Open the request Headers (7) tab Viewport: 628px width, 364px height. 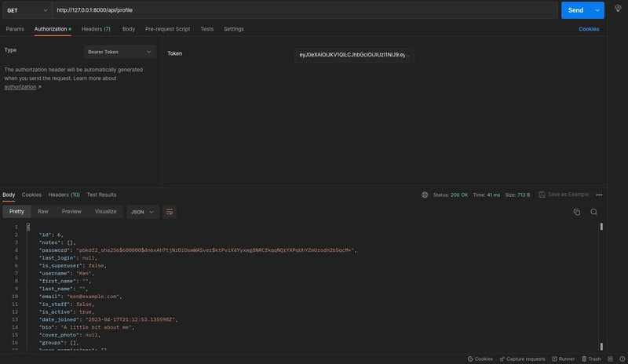click(x=96, y=29)
